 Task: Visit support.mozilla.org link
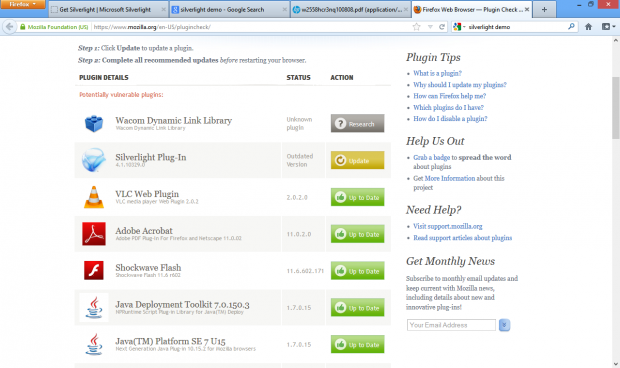click(448, 226)
